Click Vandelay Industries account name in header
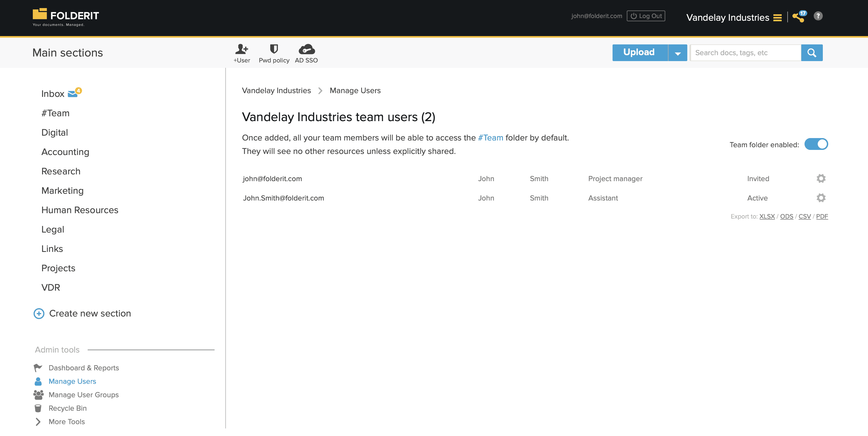Viewport: 868px width, 436px height. tap(727, 17)
